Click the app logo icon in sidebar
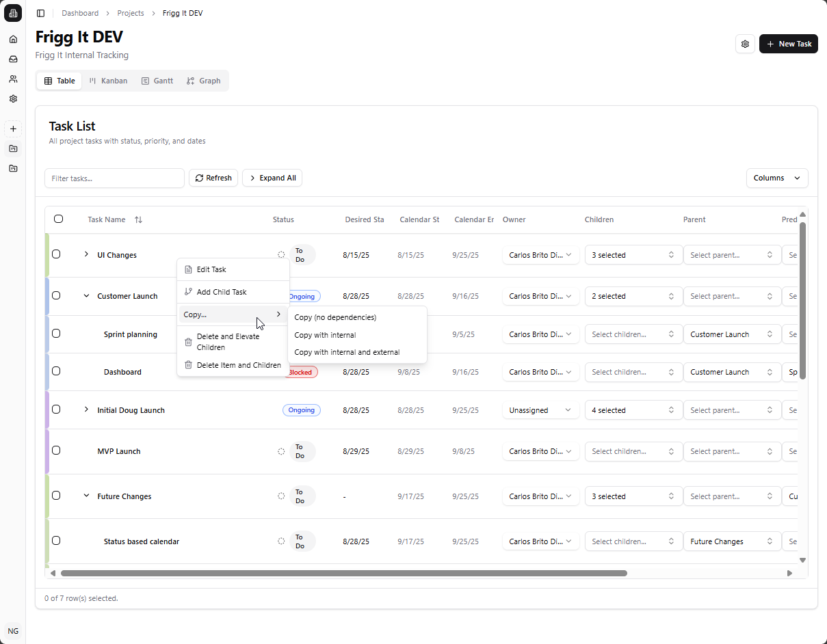 coord(13,14)
